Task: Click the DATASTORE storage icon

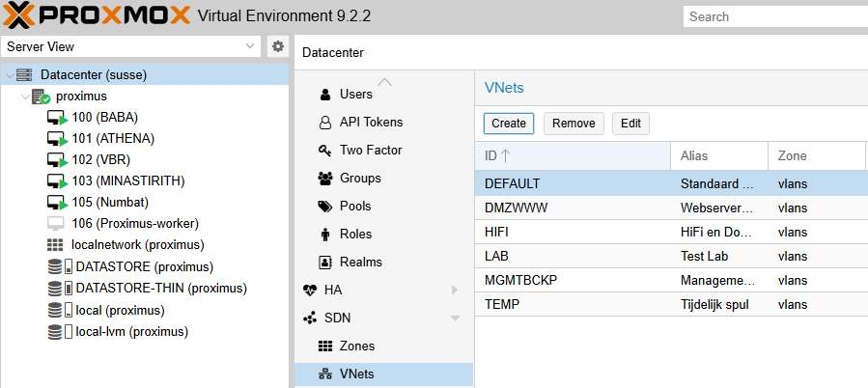Action: point(60,267)
